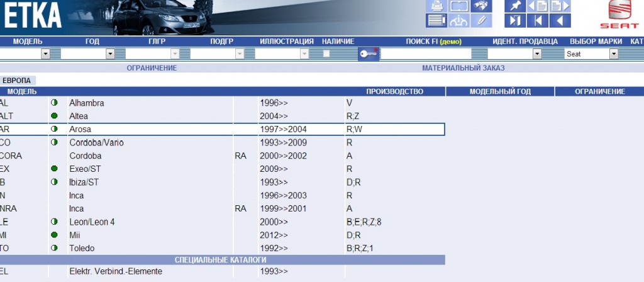Click the exit door icon
The height and width of the screenshot is (282, 644).
pyautogui.click(x=514, y=21)
